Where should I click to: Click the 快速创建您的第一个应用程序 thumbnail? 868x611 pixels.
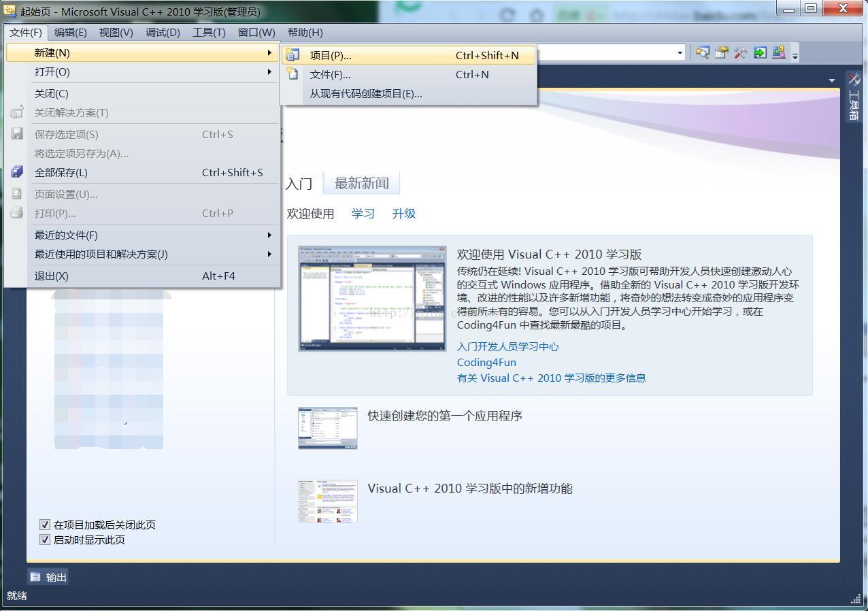pyautogui.click(x=328, y=428)
